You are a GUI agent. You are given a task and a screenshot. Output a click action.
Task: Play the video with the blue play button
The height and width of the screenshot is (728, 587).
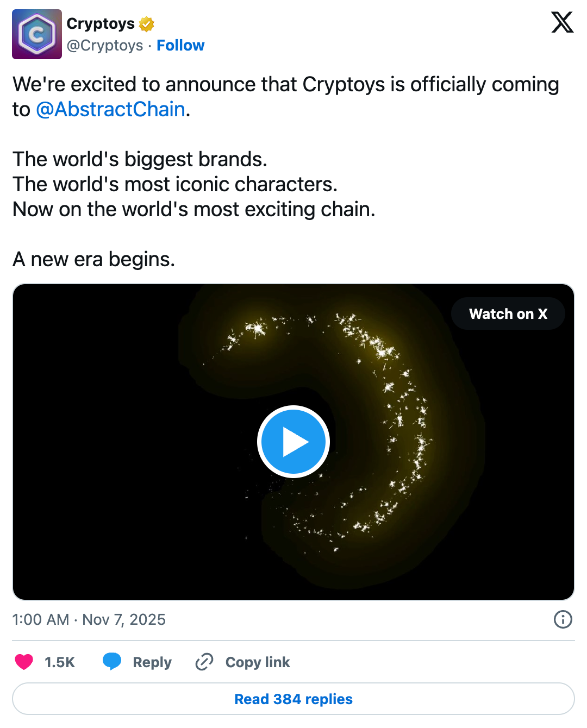click(293, 442)
